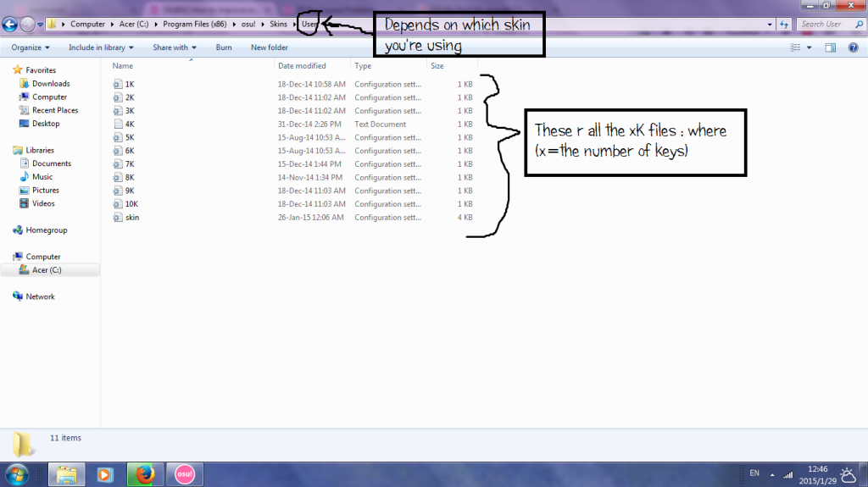Open Desktop in the navigation pane
868x487 pixels.
coord(39,124)
